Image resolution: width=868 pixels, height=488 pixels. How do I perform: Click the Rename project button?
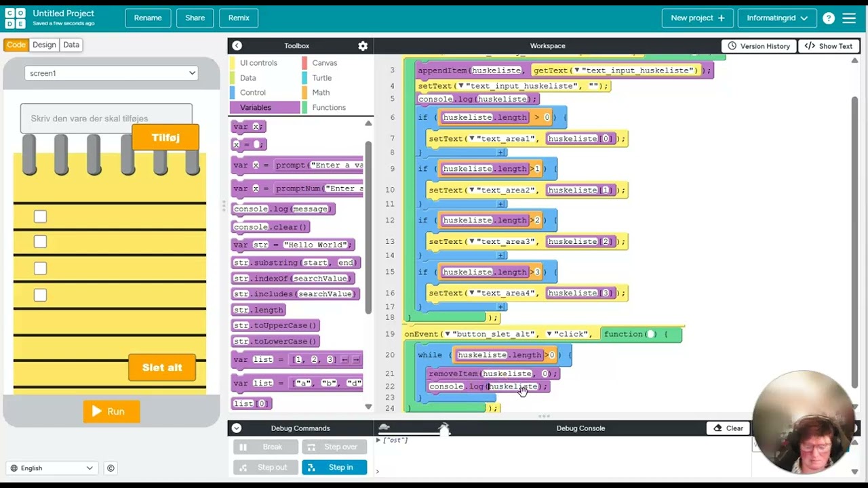tap(148, 18)
